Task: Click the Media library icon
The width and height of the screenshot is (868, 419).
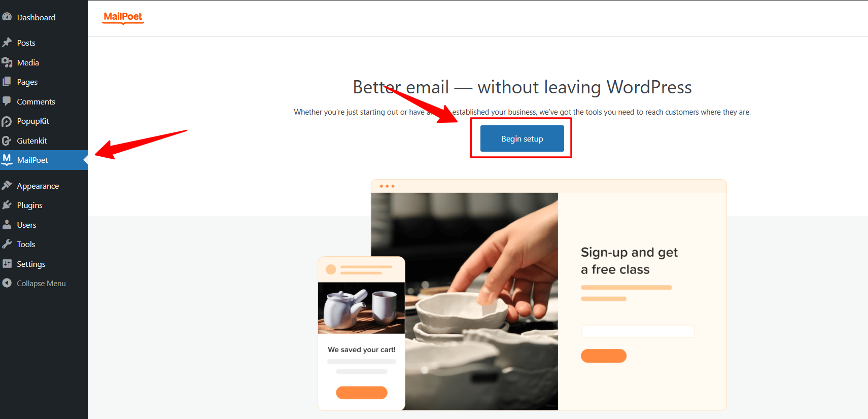Action: tap(7, 62)
